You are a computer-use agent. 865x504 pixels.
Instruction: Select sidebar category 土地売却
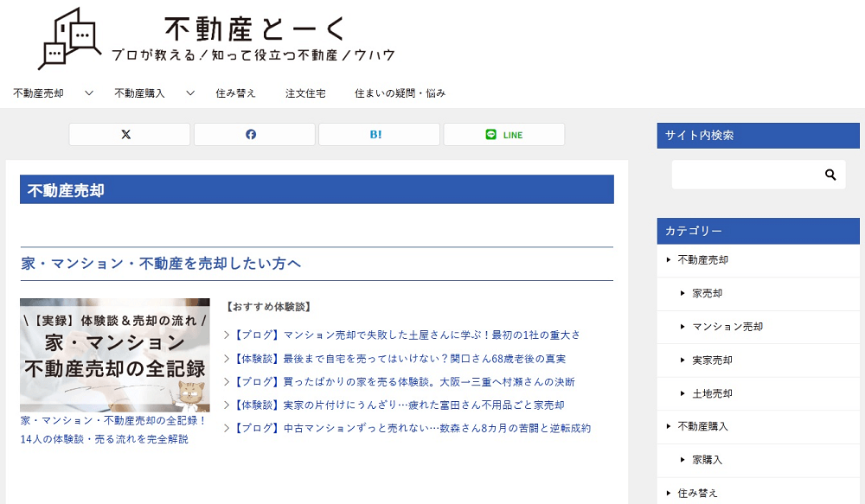[712, 393]
